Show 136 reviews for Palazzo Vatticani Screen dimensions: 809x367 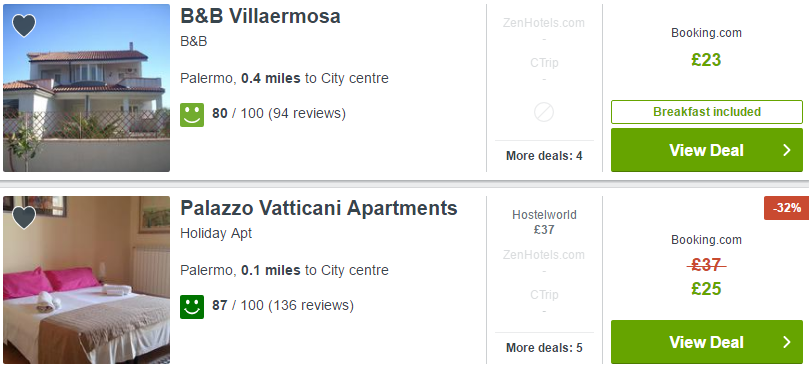(311, 305)
